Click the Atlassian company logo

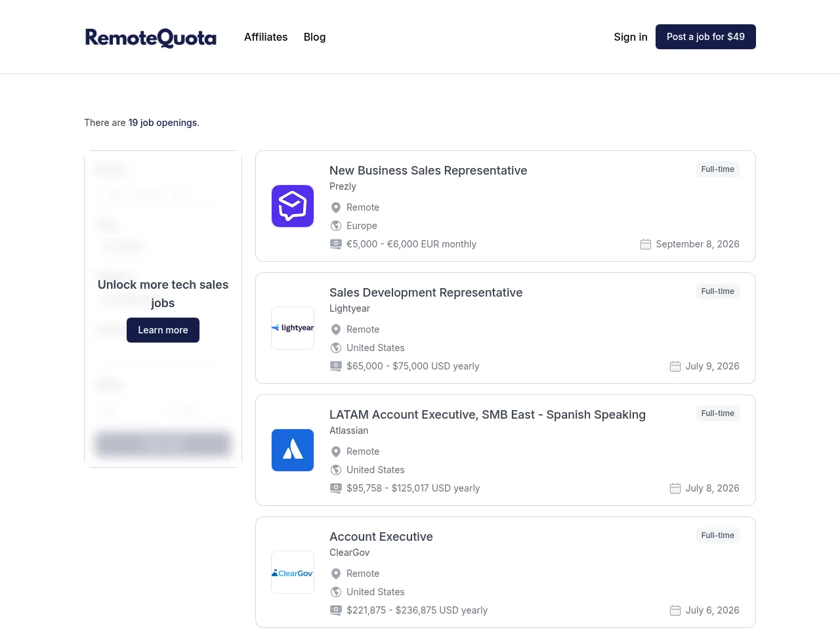tap(293, 450)
